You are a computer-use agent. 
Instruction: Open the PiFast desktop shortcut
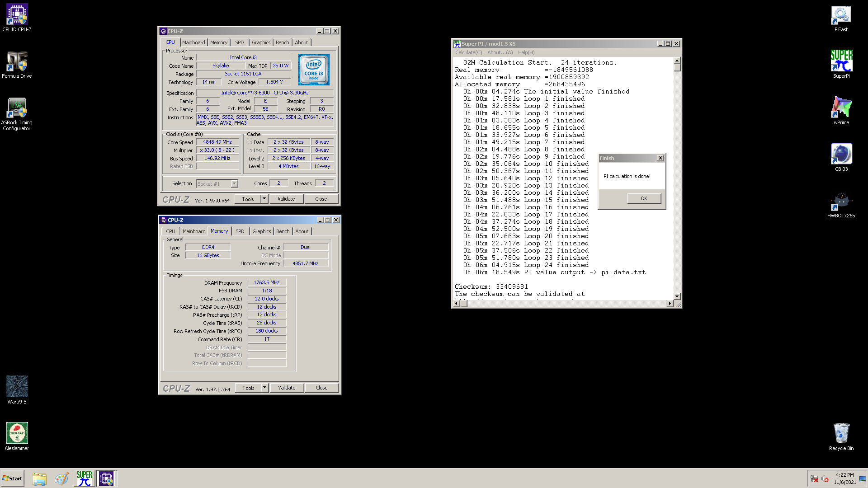[841, 18]
